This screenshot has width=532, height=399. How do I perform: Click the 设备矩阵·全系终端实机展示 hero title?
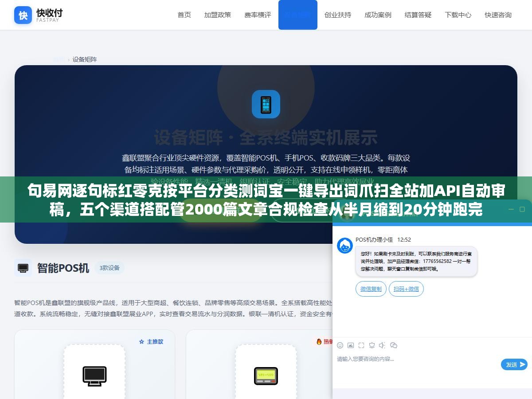tap(266, 137)
